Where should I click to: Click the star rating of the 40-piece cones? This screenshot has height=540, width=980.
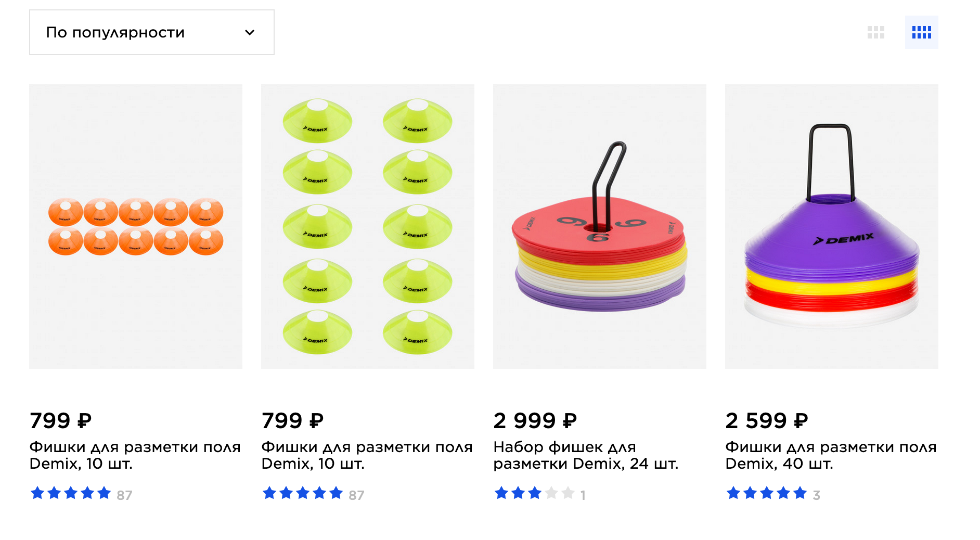coord(767,493)
